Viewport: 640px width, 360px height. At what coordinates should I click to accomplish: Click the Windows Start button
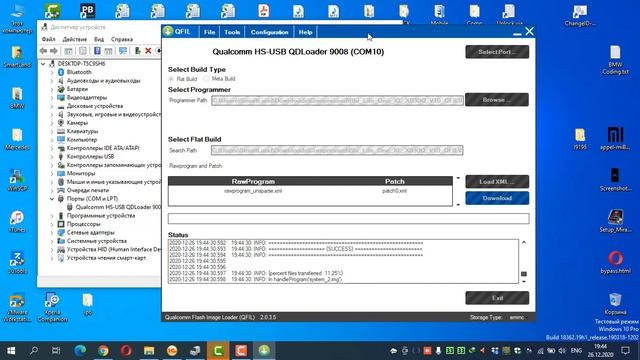tap(11, 351)
